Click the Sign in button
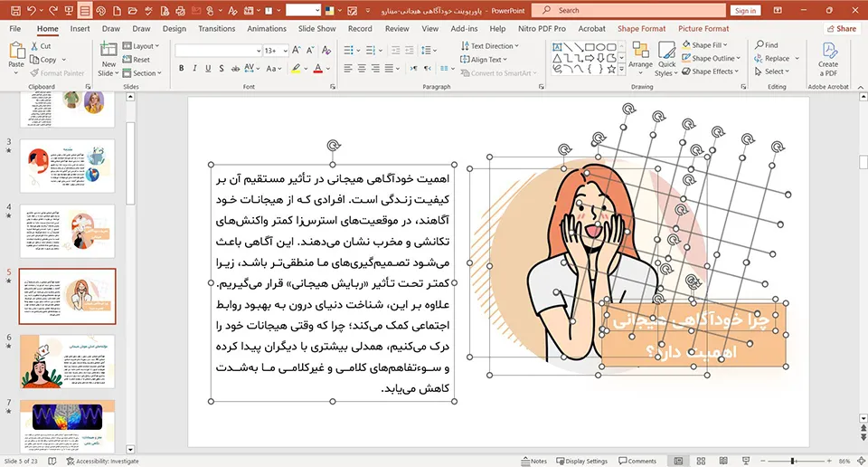The height and width of the screenshot is (467, 868). [745, 11]
